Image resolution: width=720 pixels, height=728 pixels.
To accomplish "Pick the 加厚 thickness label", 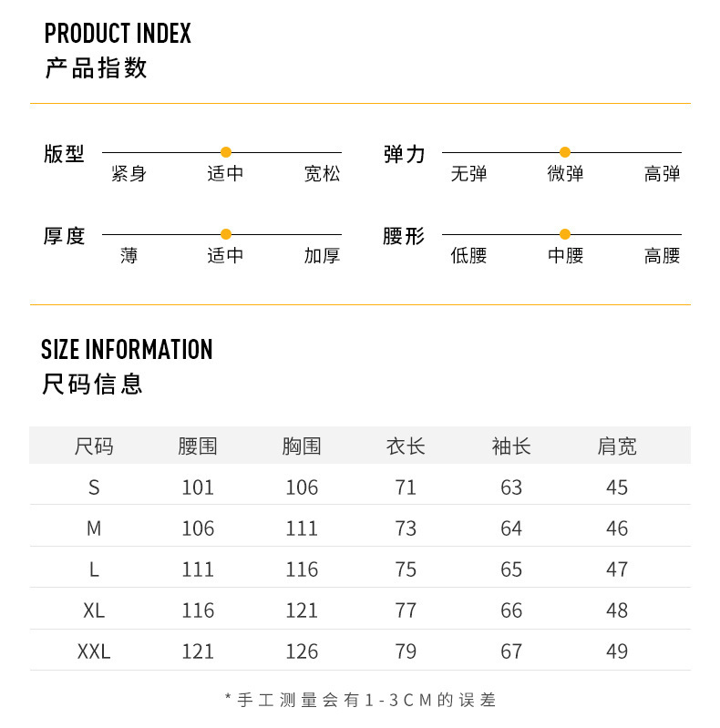I will [x=322, y=256].
